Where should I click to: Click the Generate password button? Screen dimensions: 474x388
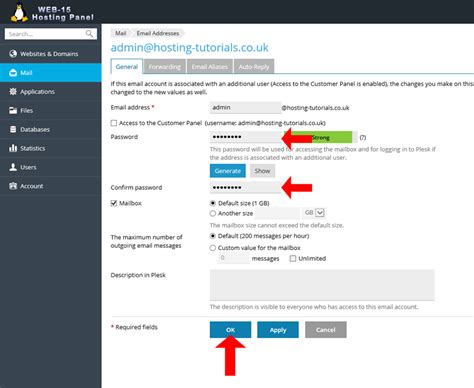point(228,171)
